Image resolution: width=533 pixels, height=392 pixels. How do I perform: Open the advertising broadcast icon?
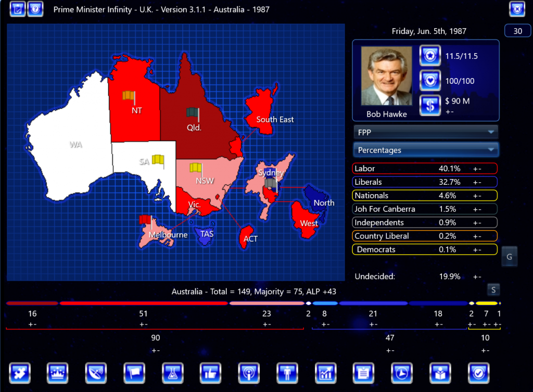point(249,373)
